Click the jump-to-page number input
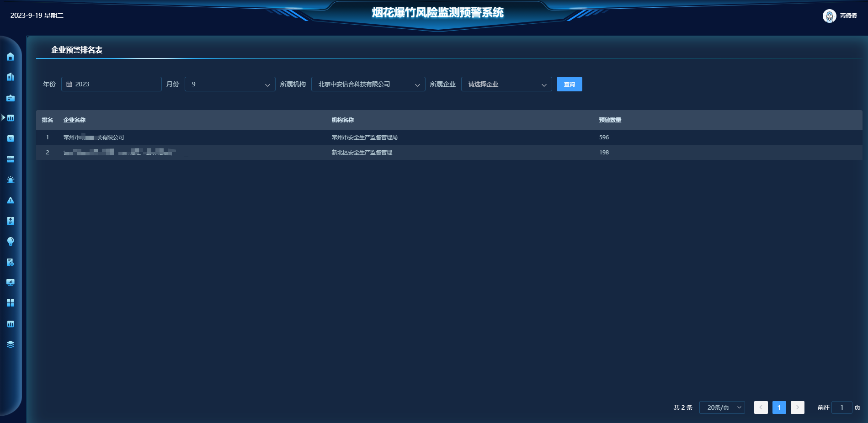Viewport: 868px width, 423px height. point(841,407)
